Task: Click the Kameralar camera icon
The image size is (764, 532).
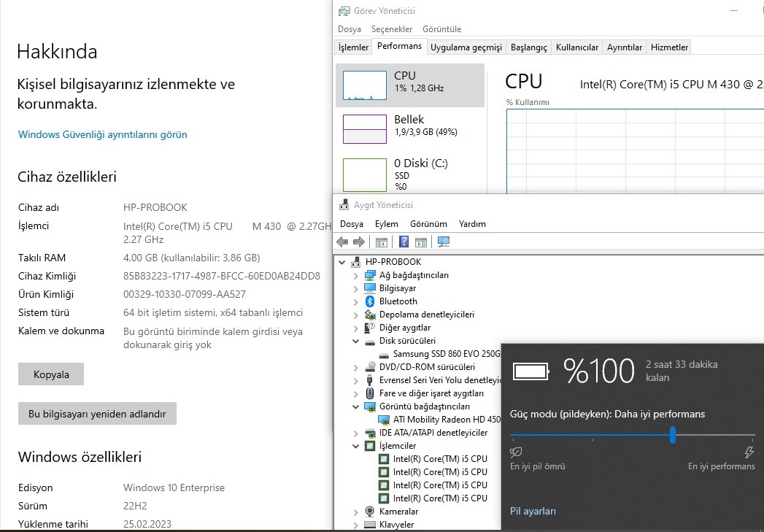Action: point(370,512)
